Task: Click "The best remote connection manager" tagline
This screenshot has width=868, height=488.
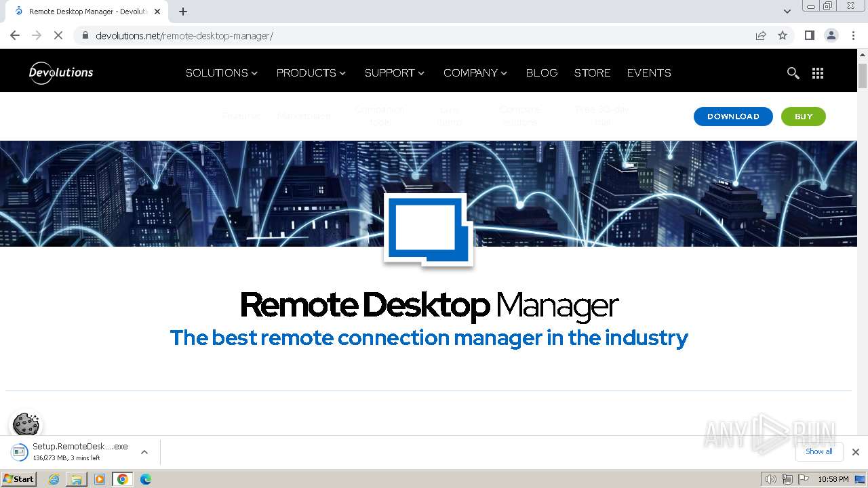Action: point(429,338)
